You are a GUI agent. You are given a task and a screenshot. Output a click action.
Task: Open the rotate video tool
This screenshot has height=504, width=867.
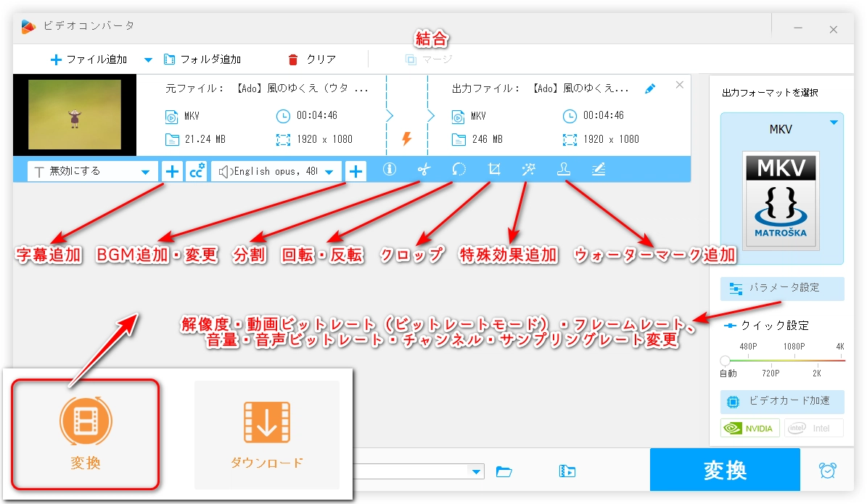459,170
